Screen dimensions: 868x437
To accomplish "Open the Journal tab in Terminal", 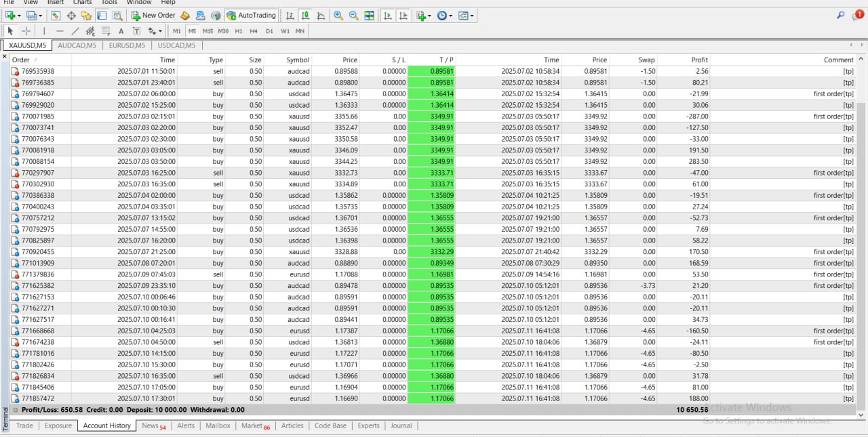I will pos(401,425).
